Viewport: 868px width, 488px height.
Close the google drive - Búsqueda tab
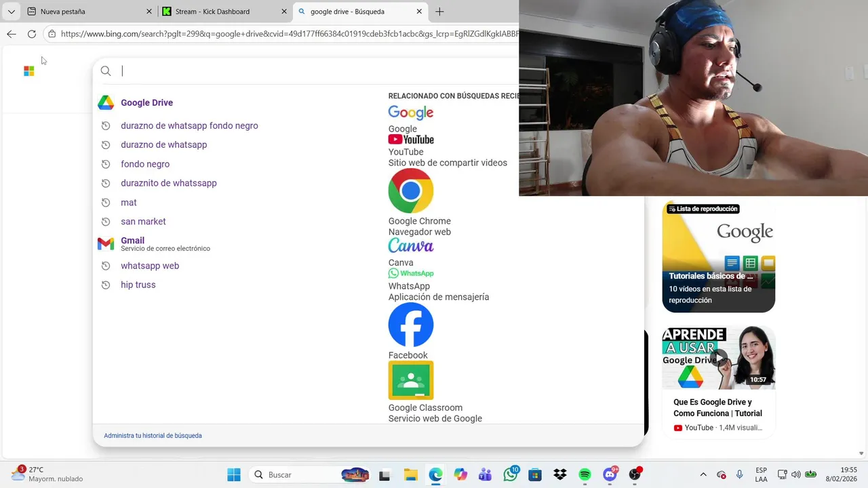[x=419, y=12]
